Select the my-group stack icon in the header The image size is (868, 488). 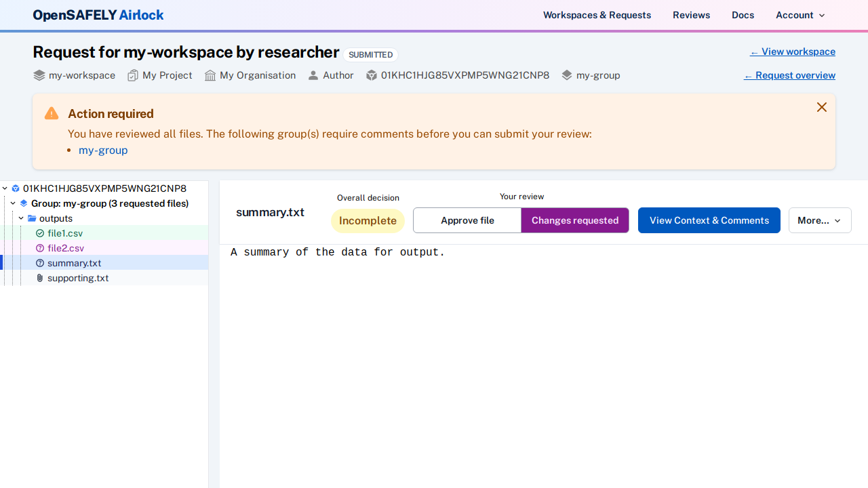click(567, 75)
